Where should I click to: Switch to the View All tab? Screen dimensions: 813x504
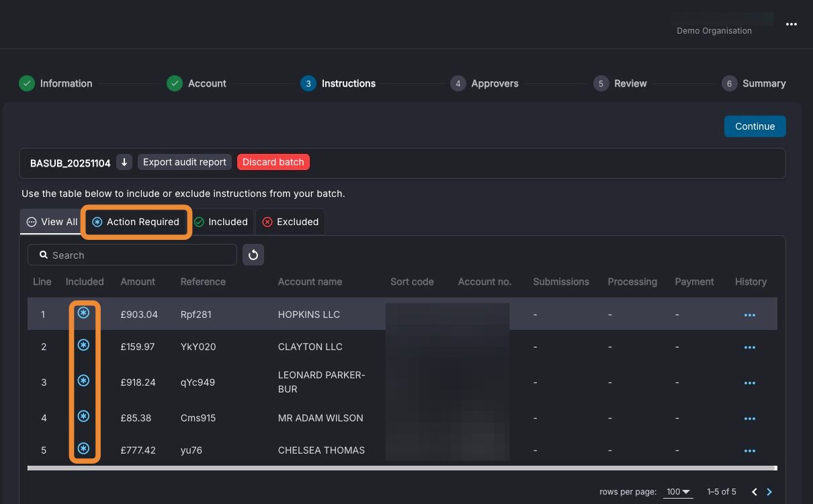[x=52, y=222]
